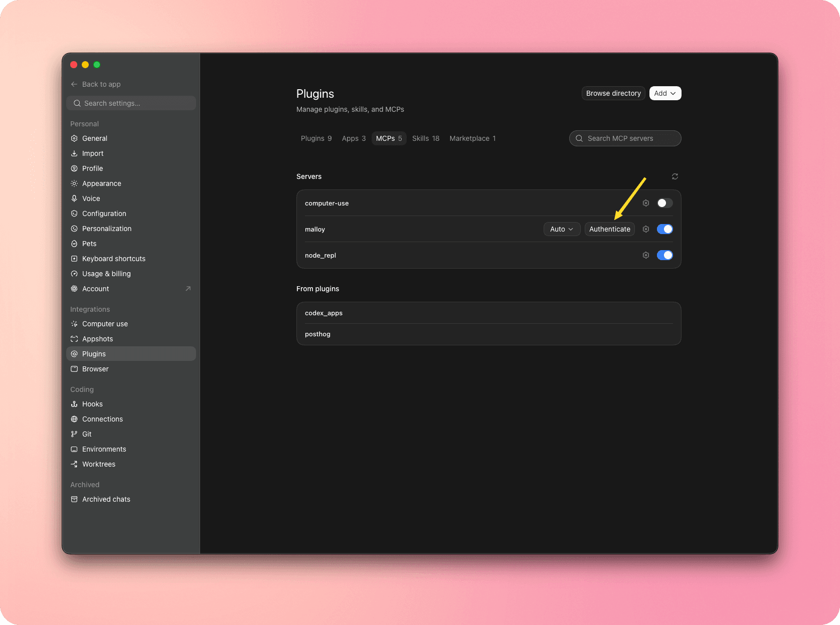The image size is (840, 625).
Task: Open the Personalization settings page
Action: (x=131, y=229)
